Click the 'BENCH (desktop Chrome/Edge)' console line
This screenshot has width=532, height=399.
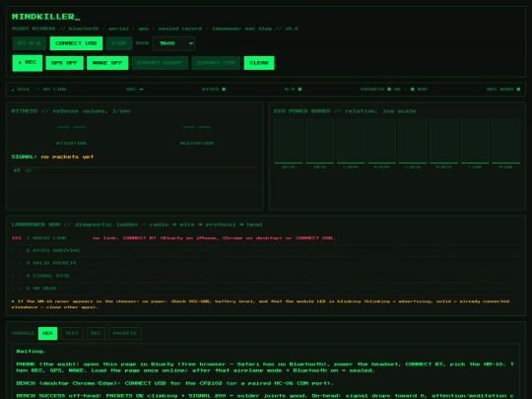pos(175,383)
